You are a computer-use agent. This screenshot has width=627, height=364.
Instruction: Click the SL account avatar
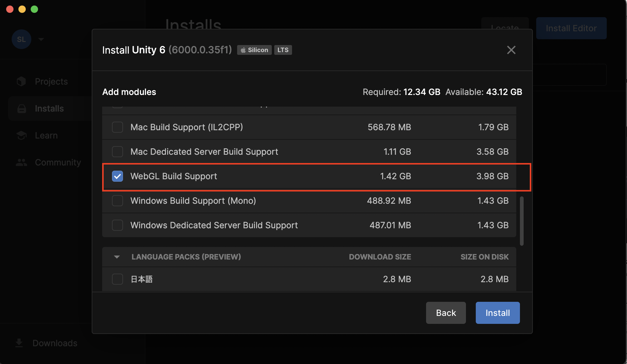21,39
